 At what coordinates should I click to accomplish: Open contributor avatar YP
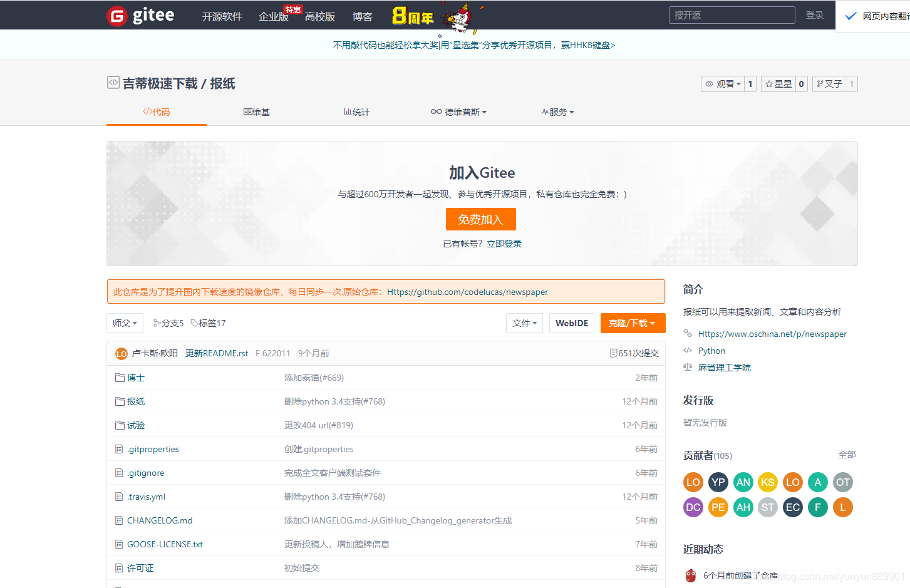point(718,482)
